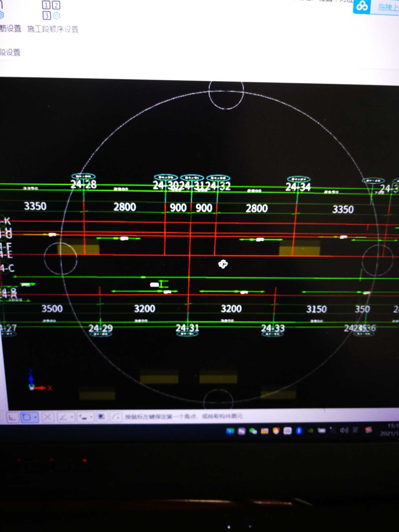399x532 pixels.
Task: Select bottom axis label 24-31
Action: tap(187, 328)
